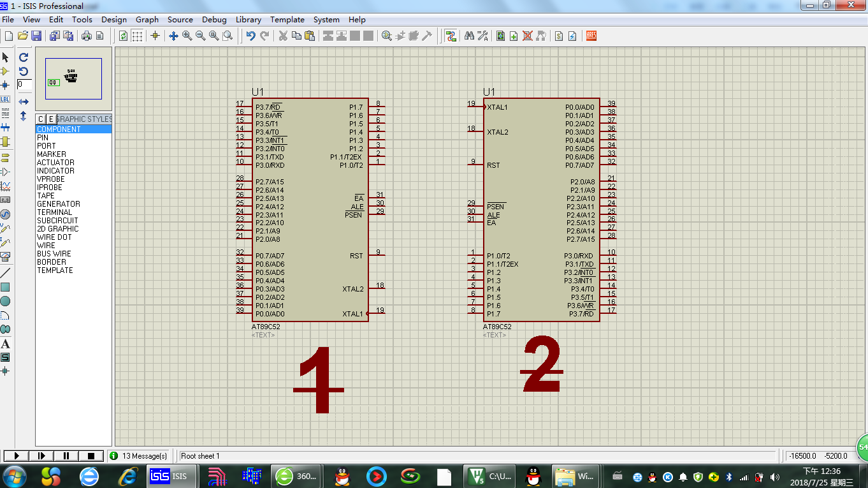Rotate the object clockwise

point(24,57)
